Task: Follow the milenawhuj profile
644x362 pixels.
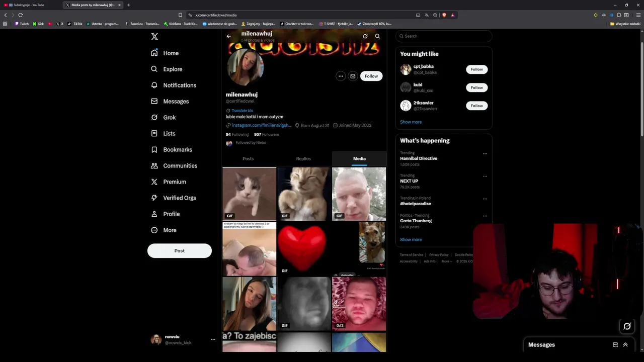Action: [371, 76]
